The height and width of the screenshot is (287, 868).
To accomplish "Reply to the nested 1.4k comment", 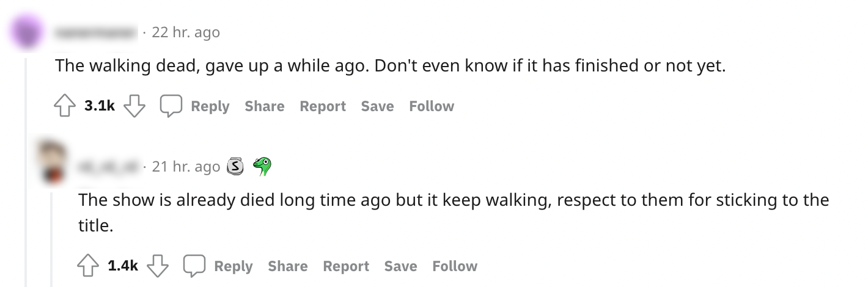I will 233,267.
